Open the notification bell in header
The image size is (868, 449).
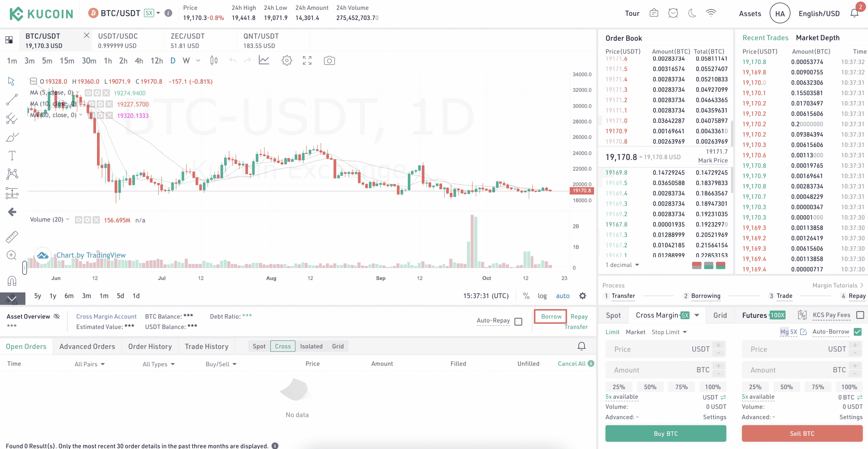tap(854, 13)
